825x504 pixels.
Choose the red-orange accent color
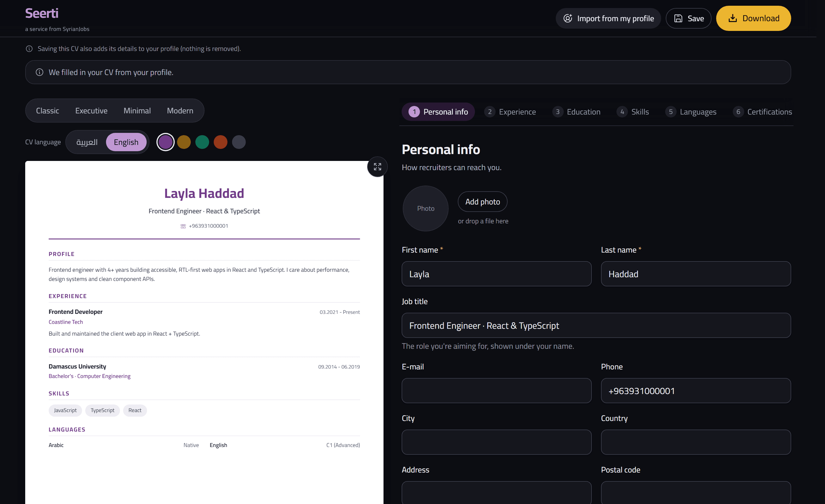click(221, 142)
